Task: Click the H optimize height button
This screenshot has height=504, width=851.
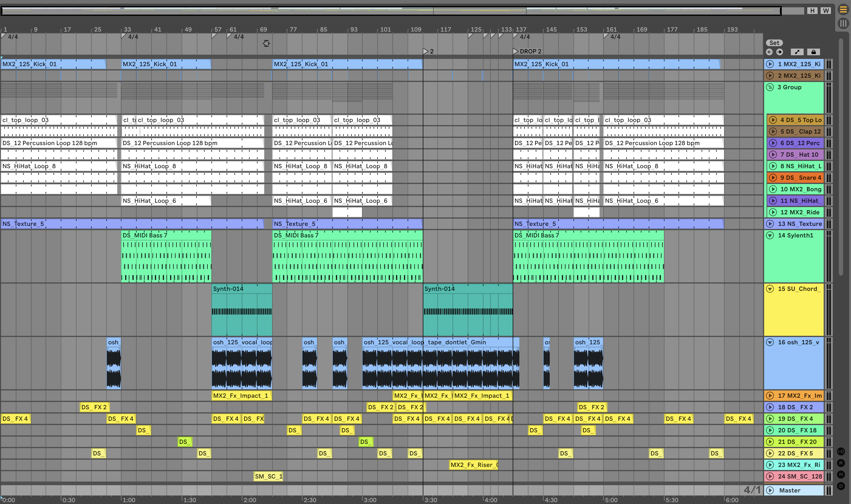Action: 812,11
